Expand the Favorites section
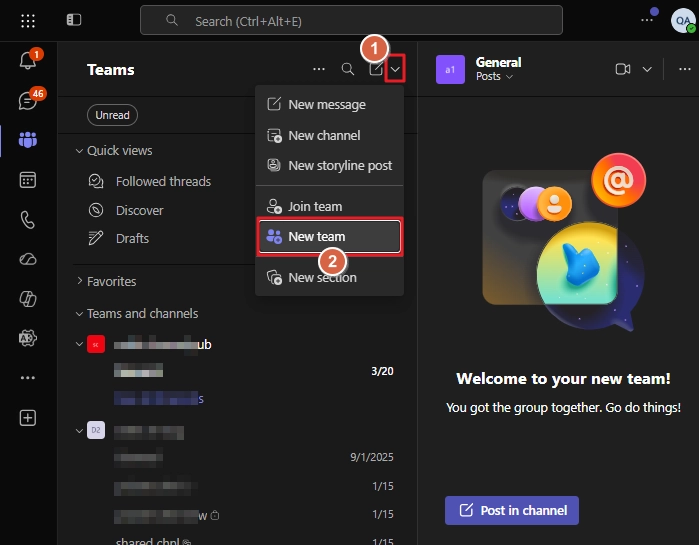Screen dimensions: 699x545 click(x=79, y=281)
